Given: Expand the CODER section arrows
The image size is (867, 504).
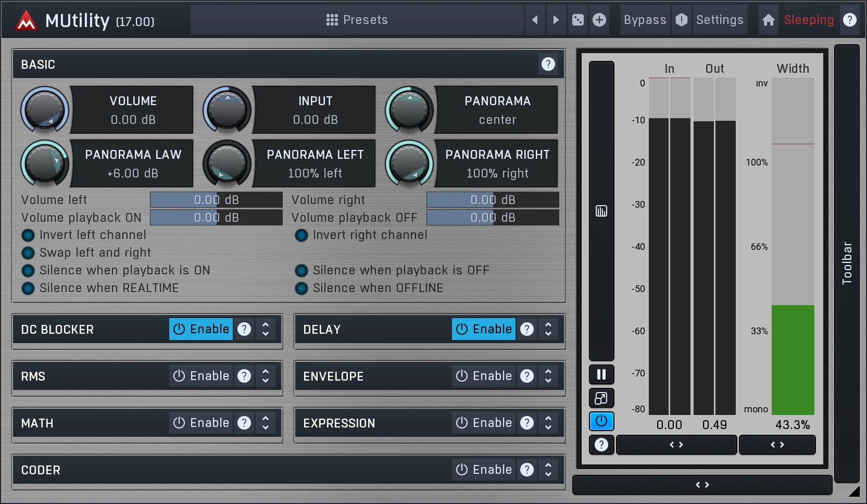Looking at the screenshot, I should (548, 470).
